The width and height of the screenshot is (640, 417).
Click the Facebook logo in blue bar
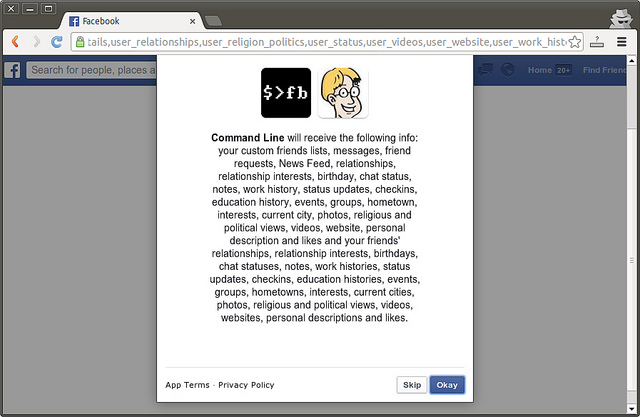(12, 70)
